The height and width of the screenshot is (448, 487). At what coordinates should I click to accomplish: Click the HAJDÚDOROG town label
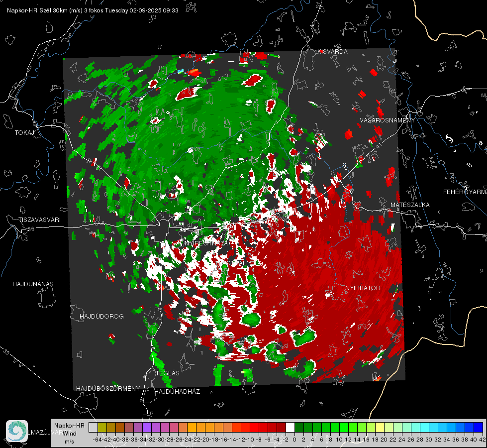pos(101,317)
